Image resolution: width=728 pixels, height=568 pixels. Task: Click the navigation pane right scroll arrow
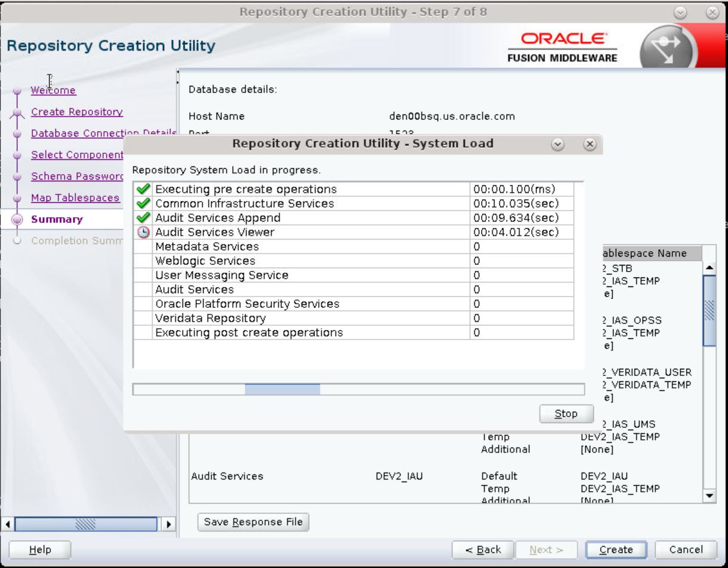pos(168,524)
